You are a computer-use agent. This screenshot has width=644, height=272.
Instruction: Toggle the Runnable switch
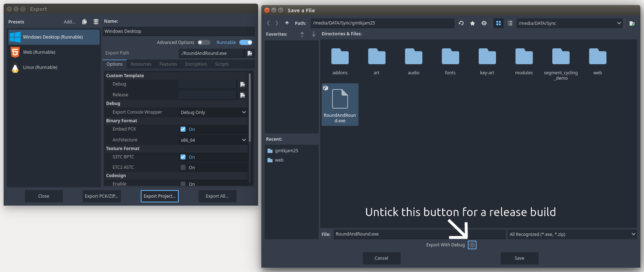tap(246, 43)
